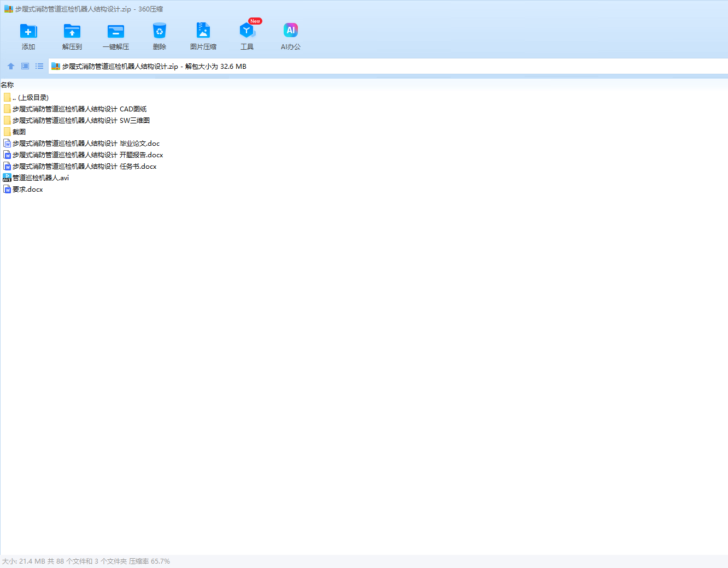
Task: Select the '步履式消防管道巡检机器人结构设计 SW三维图' folder name
Action: click(81, 121)
